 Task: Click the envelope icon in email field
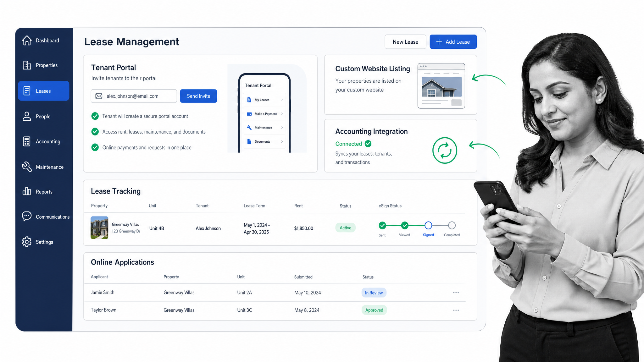tap(99, 96)
